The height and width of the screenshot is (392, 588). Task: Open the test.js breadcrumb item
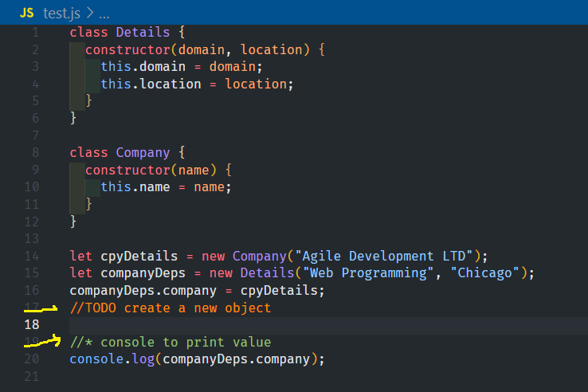click(x=61, y=13)
